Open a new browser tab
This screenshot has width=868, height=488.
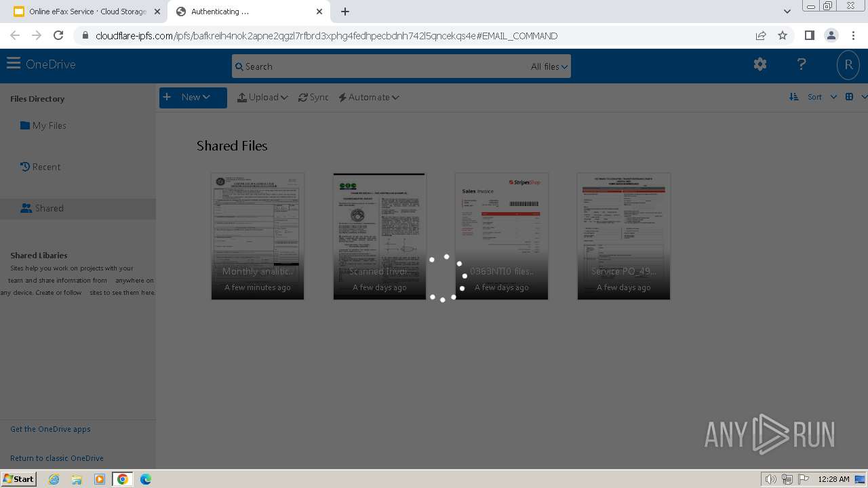[x=345, y=12]
